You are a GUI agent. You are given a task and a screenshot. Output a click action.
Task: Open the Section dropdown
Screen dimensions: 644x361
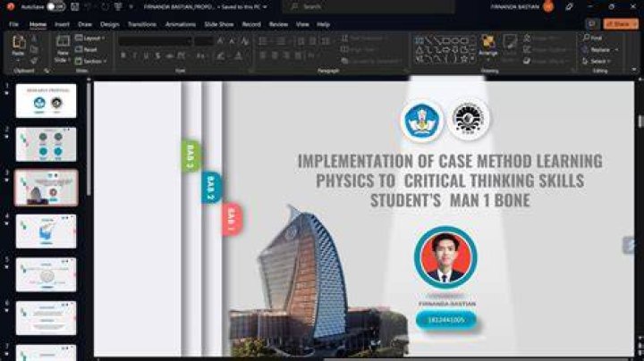(x=91, y=61)
